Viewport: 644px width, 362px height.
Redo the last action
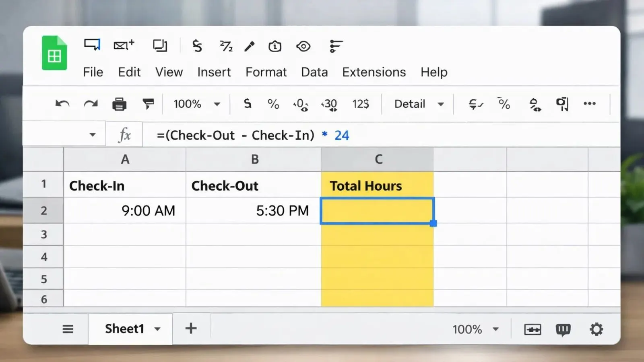91,104
